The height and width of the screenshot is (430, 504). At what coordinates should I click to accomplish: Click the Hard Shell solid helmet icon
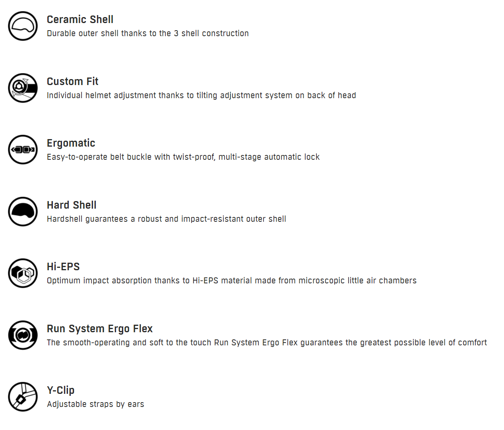pos(23,211)
